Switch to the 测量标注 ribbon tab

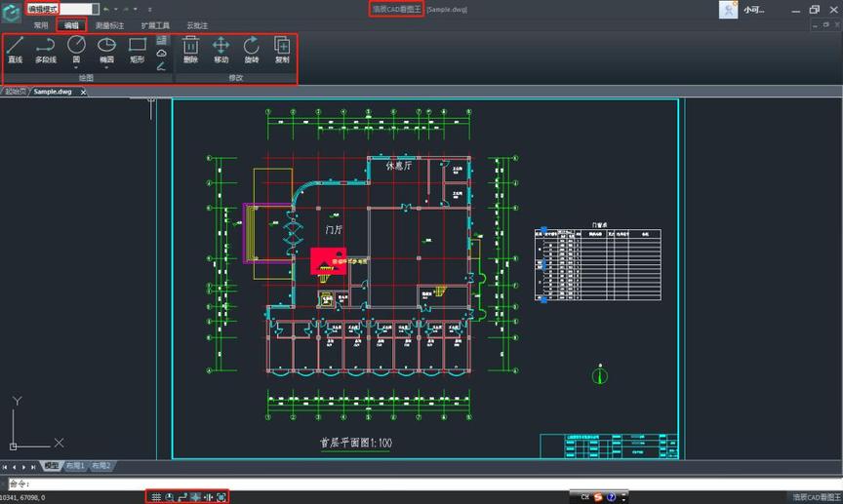pos(109,25)
